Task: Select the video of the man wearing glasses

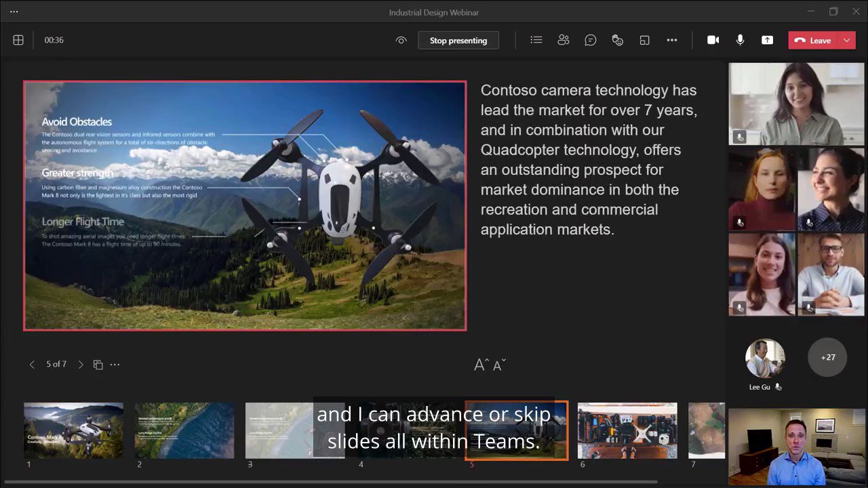Action: [x=831, y=274]
